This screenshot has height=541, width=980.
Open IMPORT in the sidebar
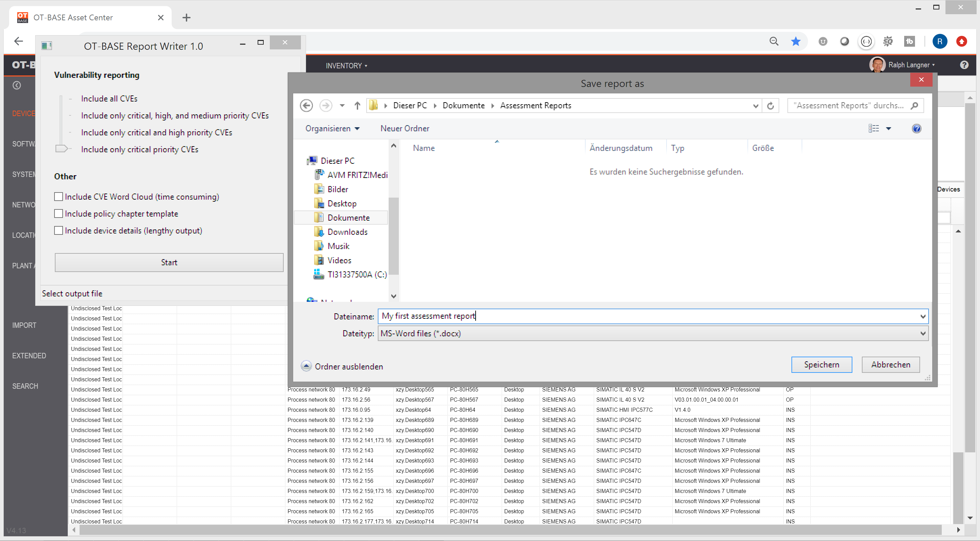tap(24, 325)
